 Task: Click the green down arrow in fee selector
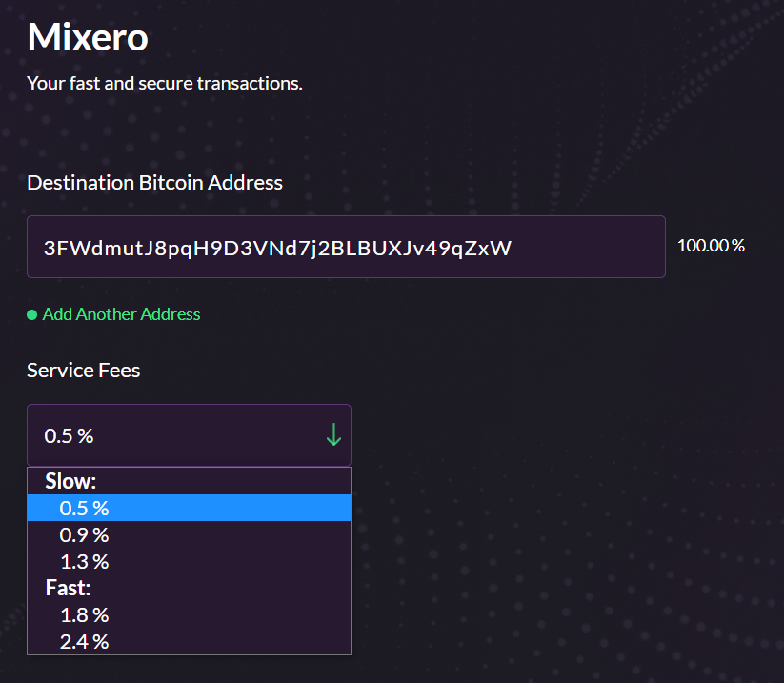click(333, 434)
